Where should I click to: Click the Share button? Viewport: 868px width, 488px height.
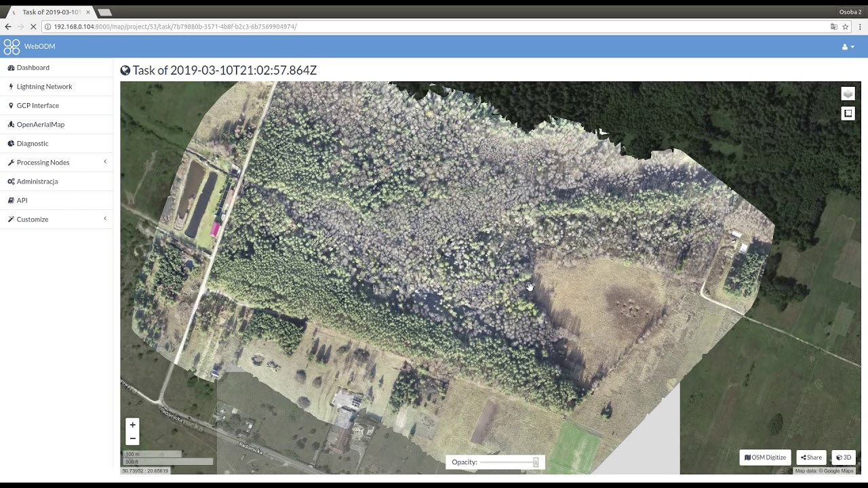tap(811, 457)
